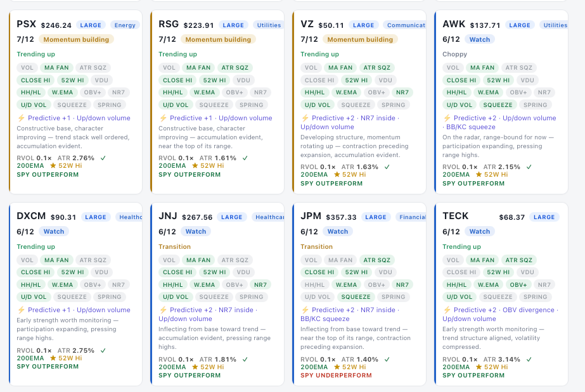This screenshot has height=392, width=585.
Task: Click the OBV+ chip on TECK card
Action: (x=518, y=285)
